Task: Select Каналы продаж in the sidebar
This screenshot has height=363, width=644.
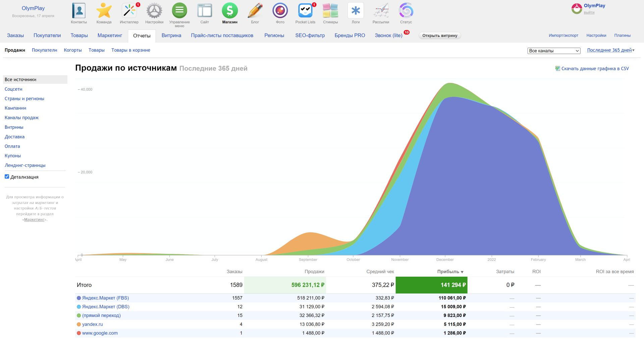Action: pyautogui.click(x=21, y=118)
